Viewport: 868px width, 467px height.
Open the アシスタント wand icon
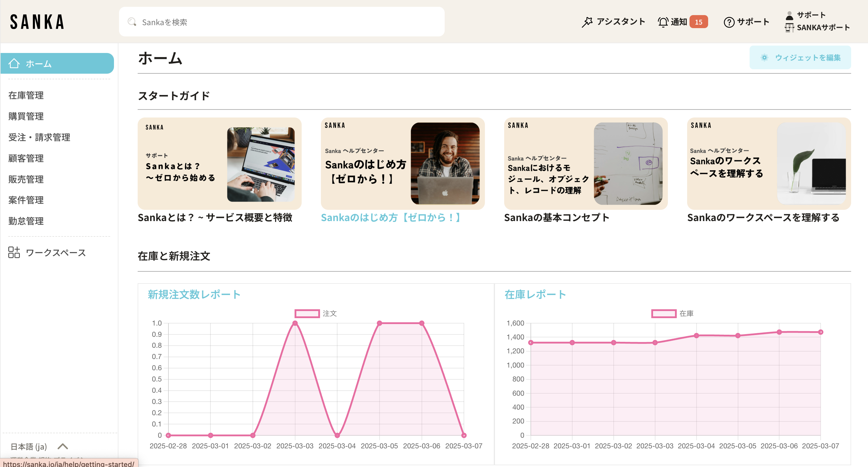[x=587, y=22]
